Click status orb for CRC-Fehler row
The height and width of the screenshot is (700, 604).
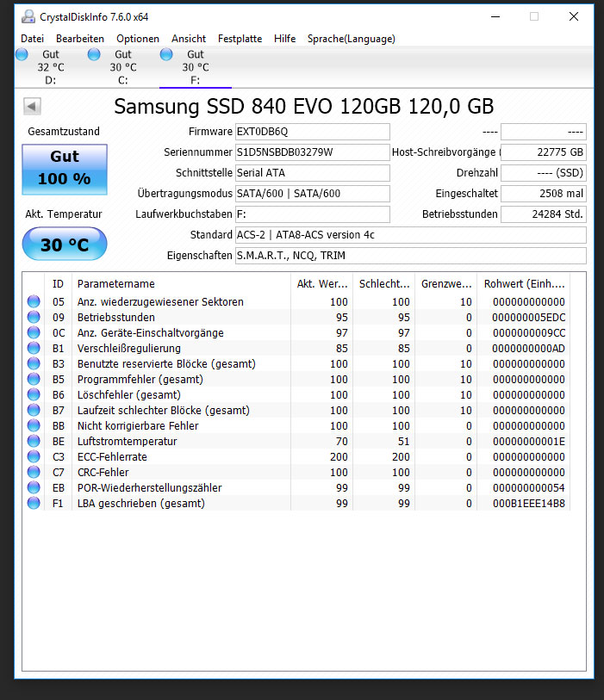click(34, 472)
